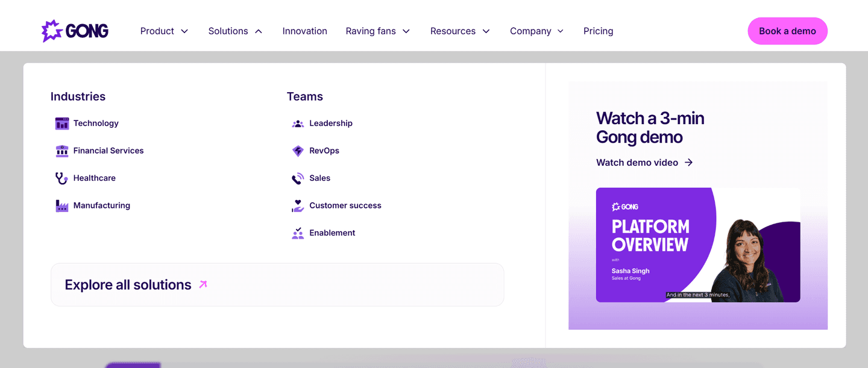
Task: Expand the Company menu chevron
Action: click(x=560, y=31)
